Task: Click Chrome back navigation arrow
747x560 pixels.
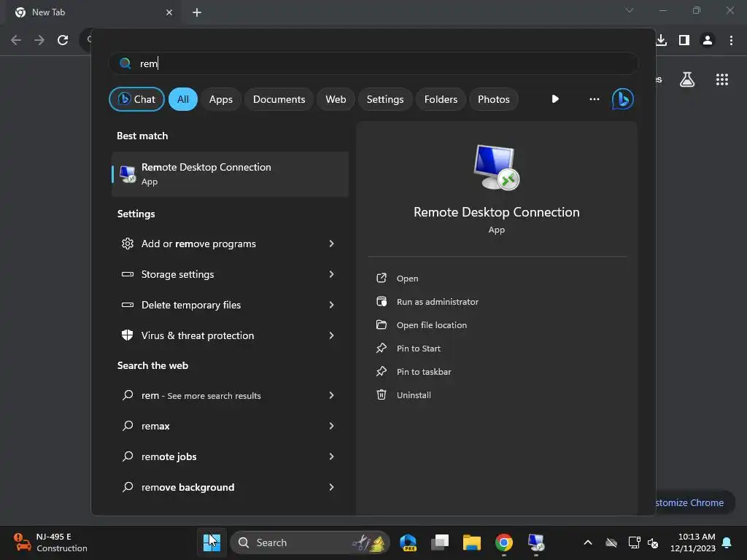Action: [x=16, y=40]
